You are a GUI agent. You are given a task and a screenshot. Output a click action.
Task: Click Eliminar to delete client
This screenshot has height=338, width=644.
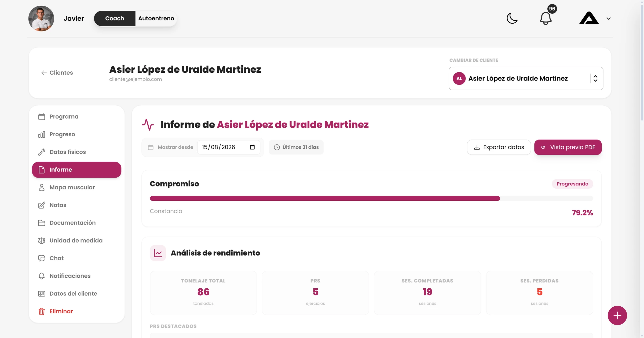click(x=76, y=311)
